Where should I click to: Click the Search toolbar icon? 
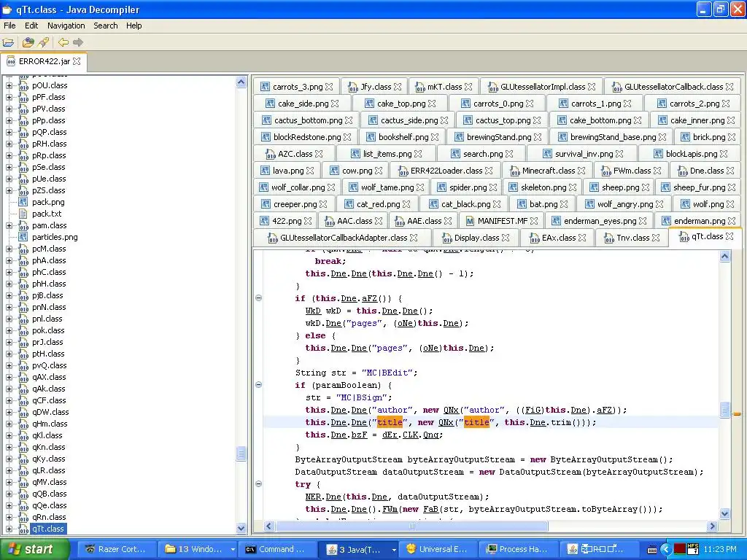pyautogui.click(x=44, y=42)
